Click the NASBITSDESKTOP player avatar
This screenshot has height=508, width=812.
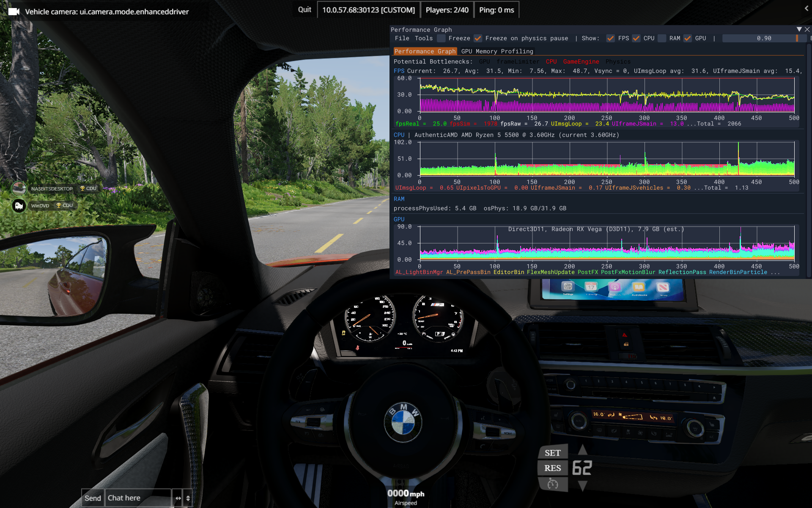click(19, 188)
